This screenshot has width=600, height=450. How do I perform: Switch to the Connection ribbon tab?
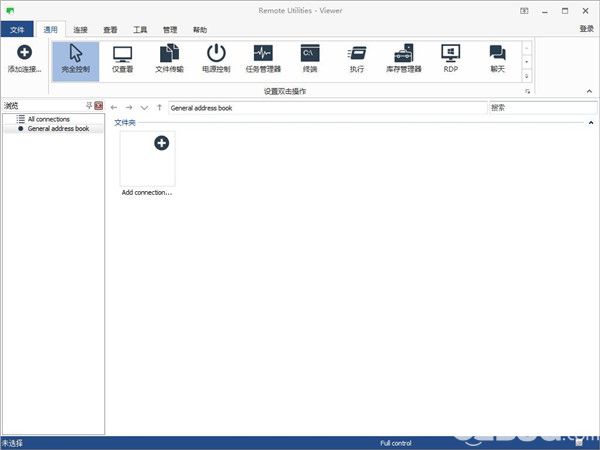pyautogui.click(x=80, y=29)
